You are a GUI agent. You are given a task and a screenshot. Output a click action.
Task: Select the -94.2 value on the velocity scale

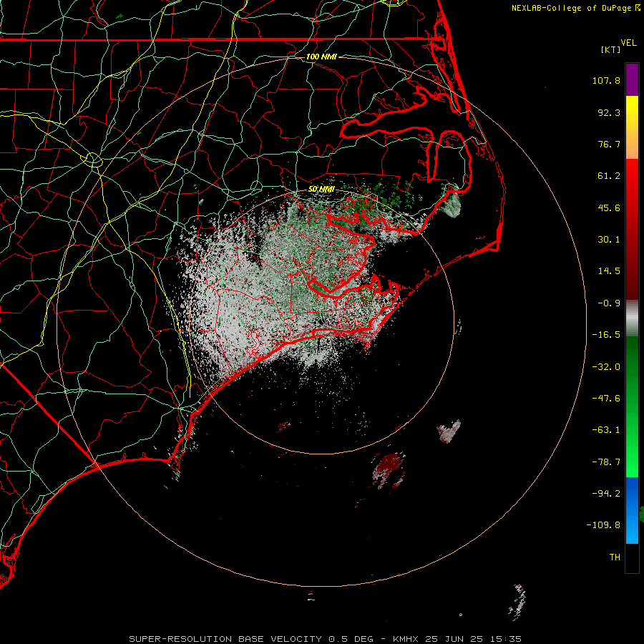(x=606, y=494)
